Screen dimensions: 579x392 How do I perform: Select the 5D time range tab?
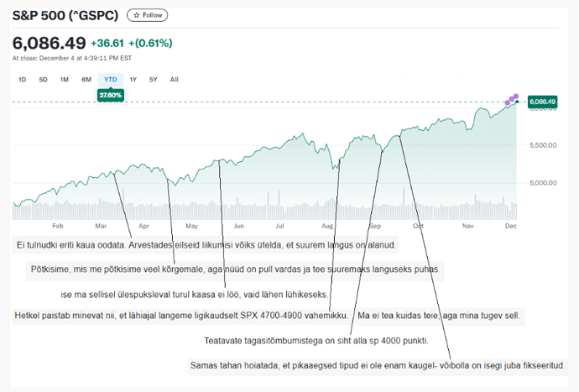pos(43,80)
